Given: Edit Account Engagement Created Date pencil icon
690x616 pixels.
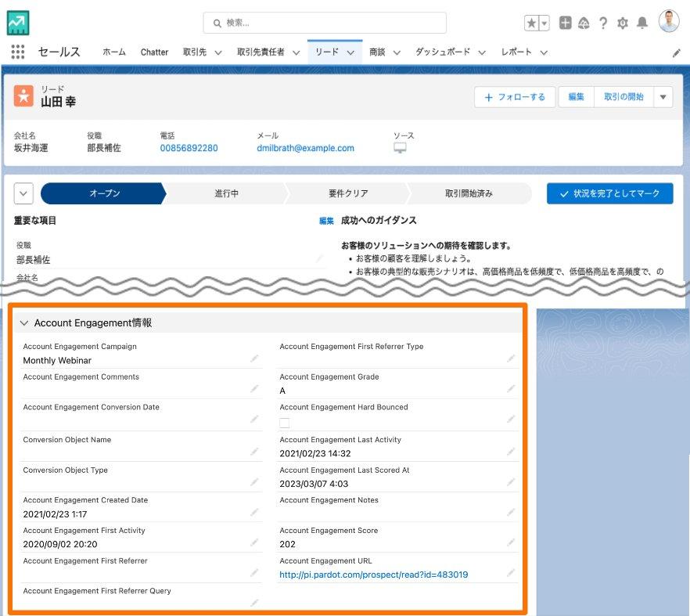Looking at the screenshot, I should 254,513.
